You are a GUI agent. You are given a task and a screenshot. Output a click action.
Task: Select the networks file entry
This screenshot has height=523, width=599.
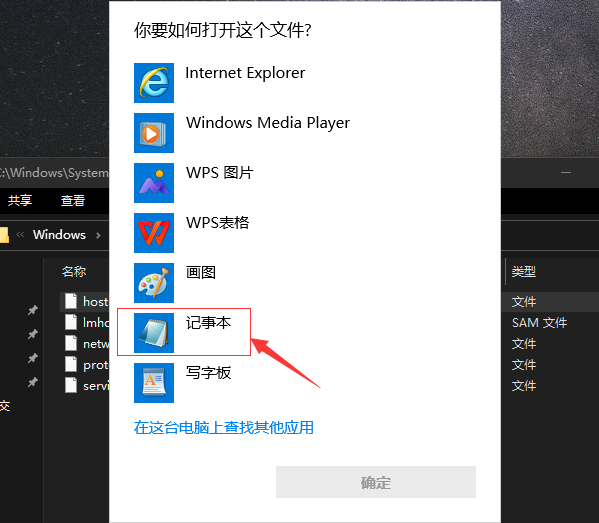(x=87, y=343)
